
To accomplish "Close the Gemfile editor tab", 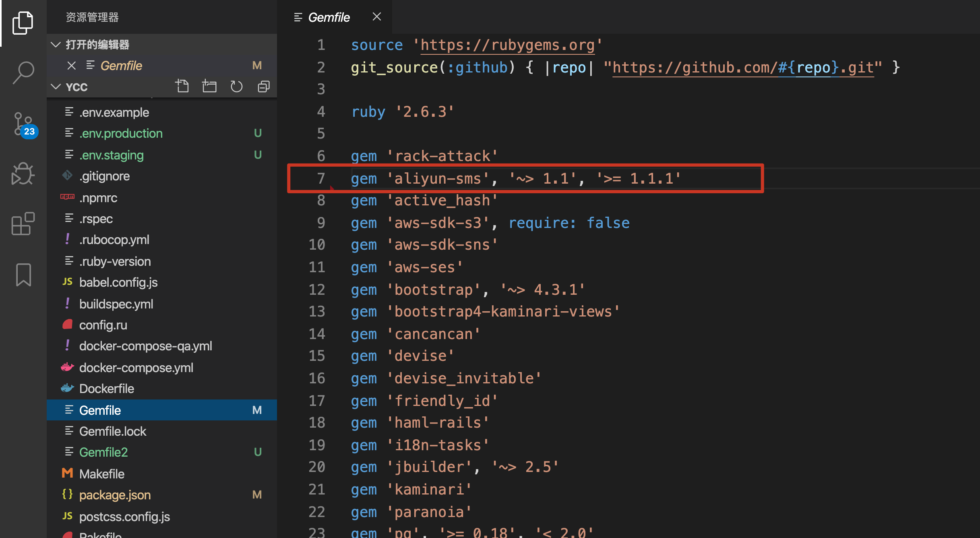I will 377,17.
